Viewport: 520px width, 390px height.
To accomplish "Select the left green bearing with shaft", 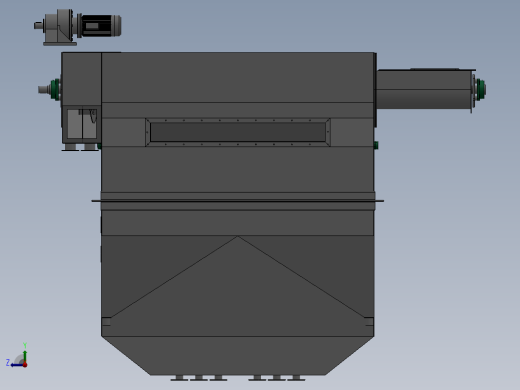I will pyautogui.click(x=50, y=89).
